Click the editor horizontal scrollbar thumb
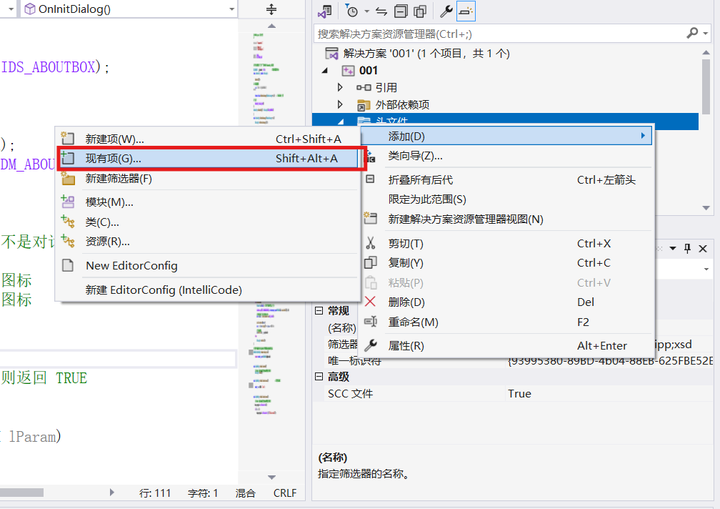This screenshot has height=509, width=720. pos(22,492)
